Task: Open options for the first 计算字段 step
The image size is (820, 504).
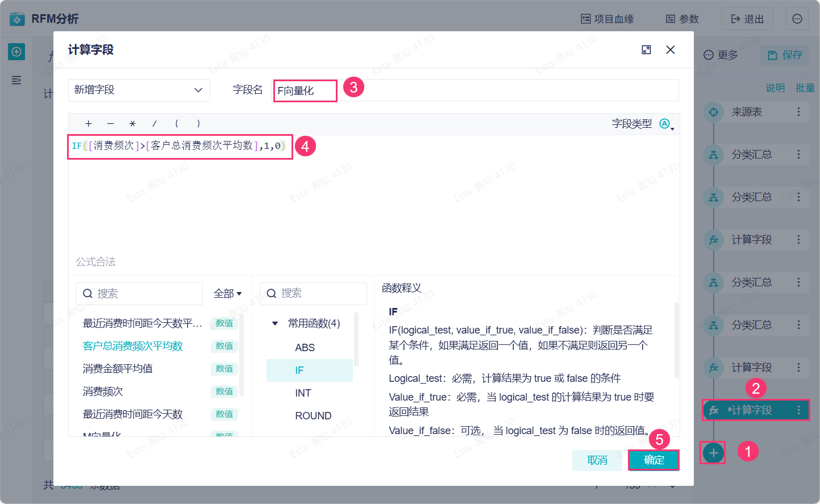Action: click(798, 240)
